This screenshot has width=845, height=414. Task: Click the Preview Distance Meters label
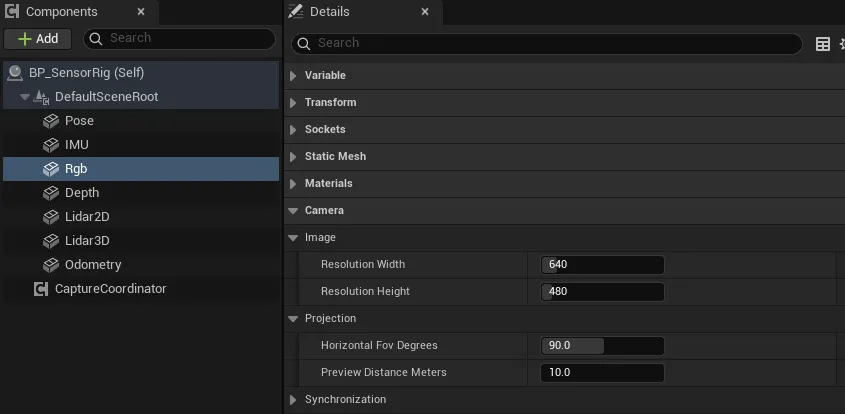point(384,372)
